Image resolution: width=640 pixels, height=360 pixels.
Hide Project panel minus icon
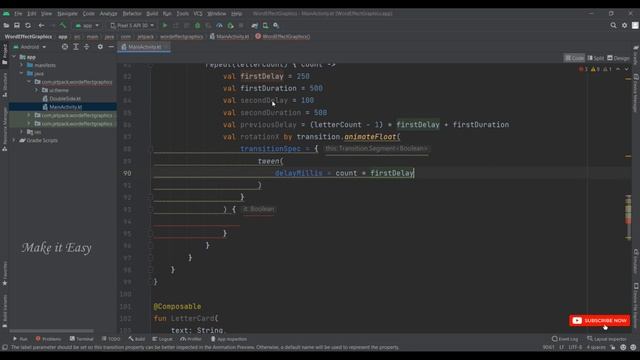click(x=111, y=47)
